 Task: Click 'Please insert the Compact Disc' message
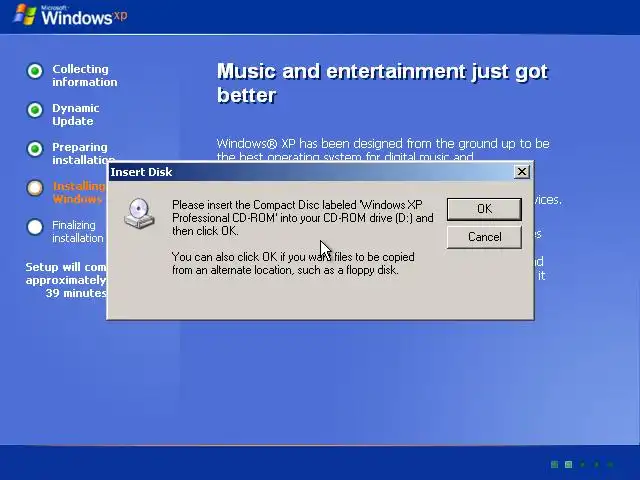point(302,218)
